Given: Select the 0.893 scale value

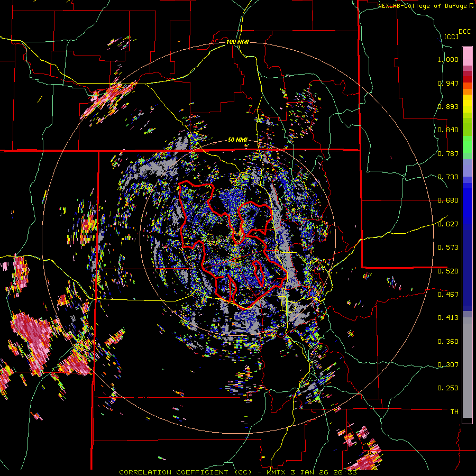Looking at the screenshot, I should (x=448, y=106).
